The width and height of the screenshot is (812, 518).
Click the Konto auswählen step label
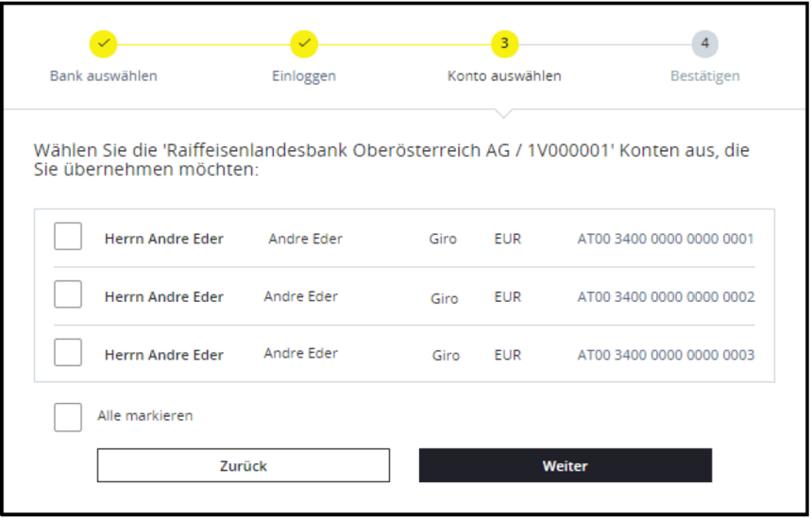click(x=504, y=75)
